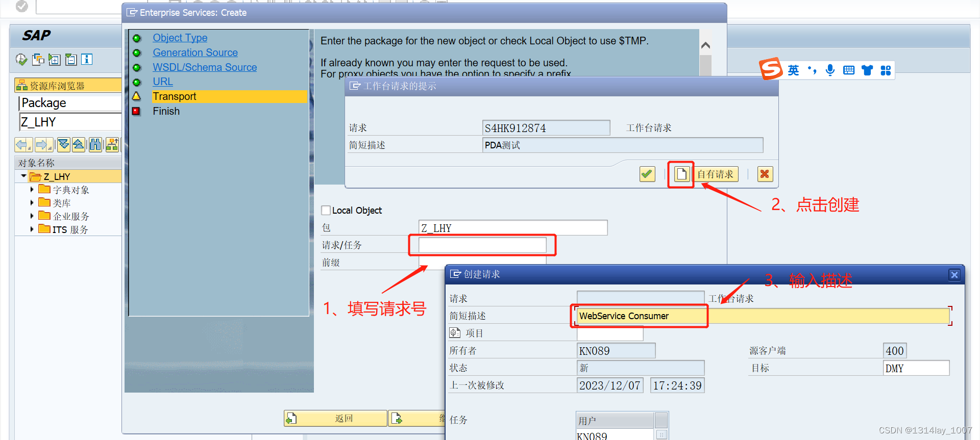Click the date value 2023/12/07
The height and width of the screenshot is (440, 980).
[x=610, y=385]
